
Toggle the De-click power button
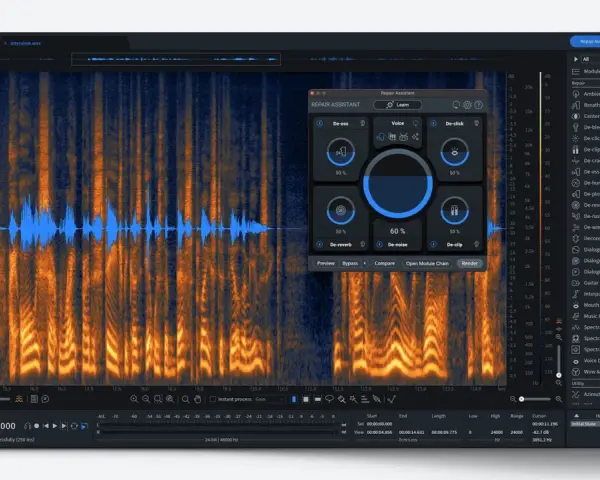pyautogui.click(x=433, y=123)
